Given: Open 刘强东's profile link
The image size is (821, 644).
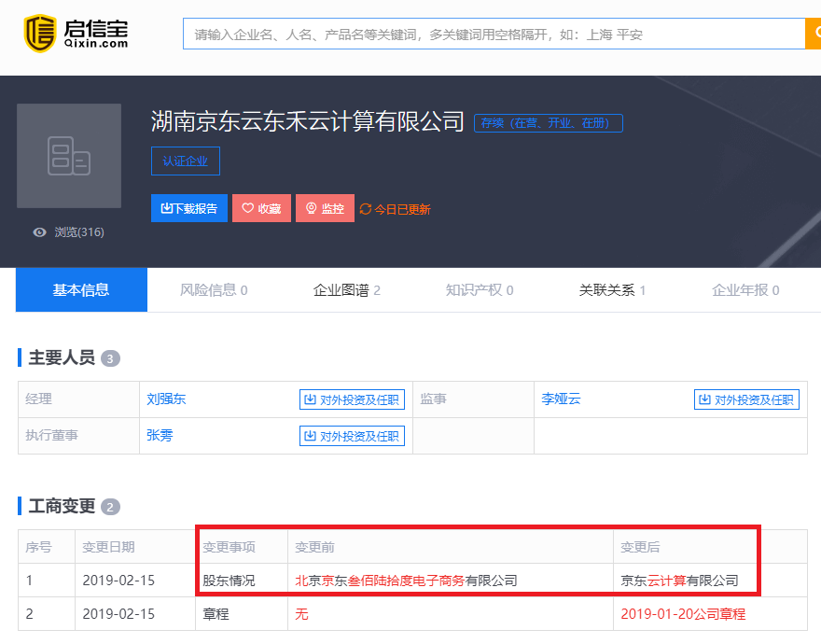Looking at the screenshot, I should click(166, 399).
